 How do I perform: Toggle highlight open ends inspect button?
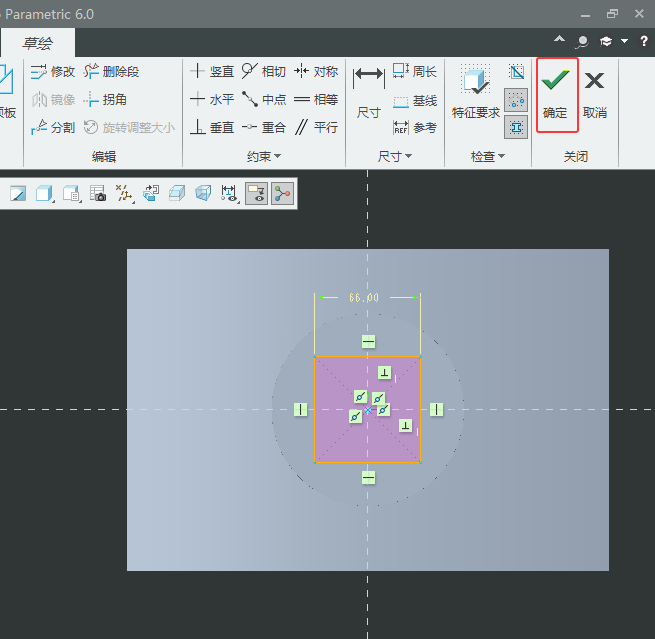pyautogui.click(x=516, y=99)
